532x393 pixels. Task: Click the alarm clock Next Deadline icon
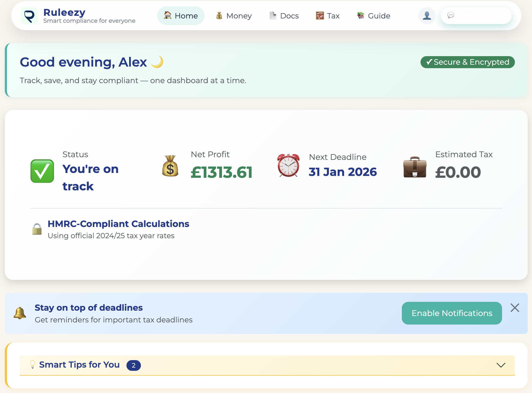[288, 166]
